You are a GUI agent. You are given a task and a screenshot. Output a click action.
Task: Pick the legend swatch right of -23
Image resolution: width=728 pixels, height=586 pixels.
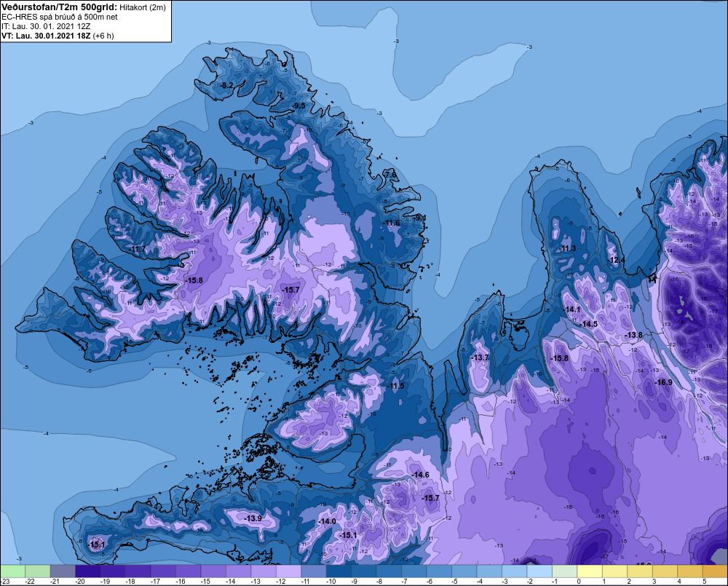click(x=12, y=571)
